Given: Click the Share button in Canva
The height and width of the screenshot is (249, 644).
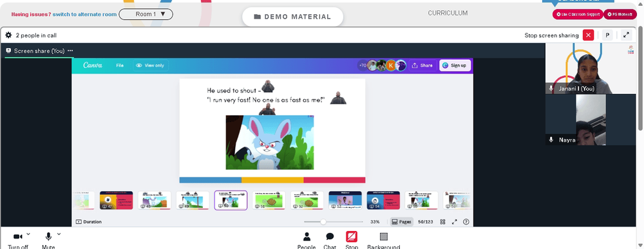Looking at the screenshot, I should click(422, 65).
